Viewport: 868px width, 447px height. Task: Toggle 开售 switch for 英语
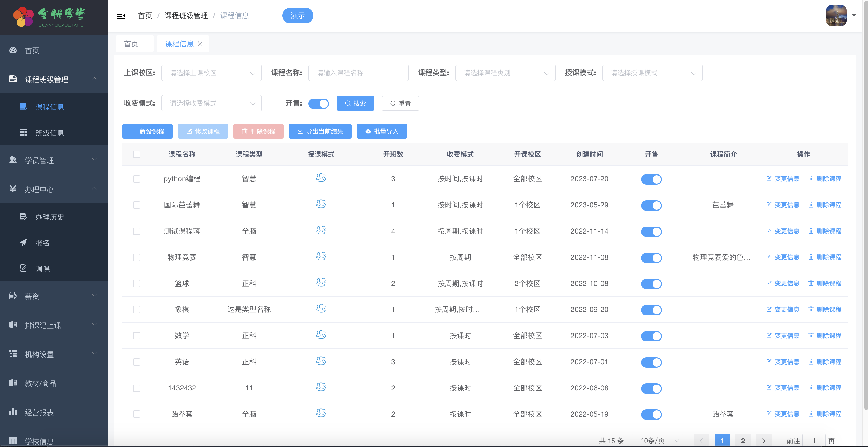[x=651, y=362]
